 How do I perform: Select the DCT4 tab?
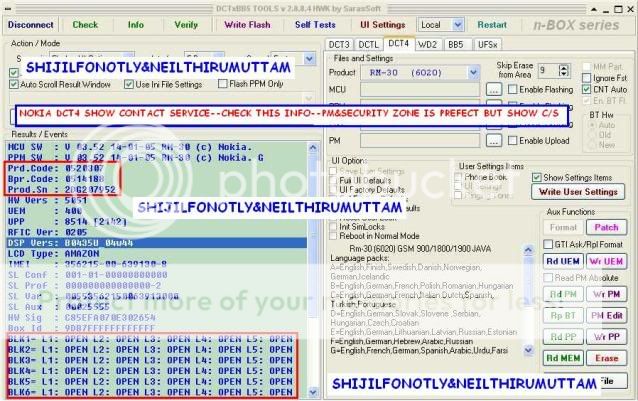[x=398, y=43]
